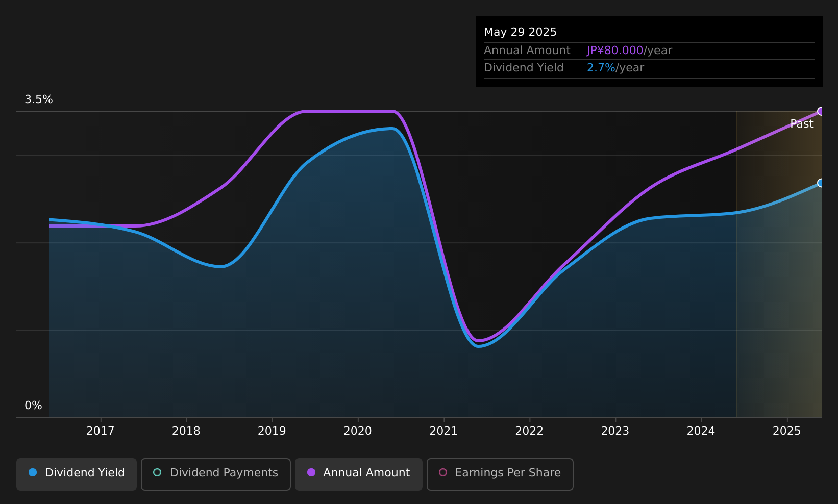Click the purple Annual Amount legend dot

[311, 472]
